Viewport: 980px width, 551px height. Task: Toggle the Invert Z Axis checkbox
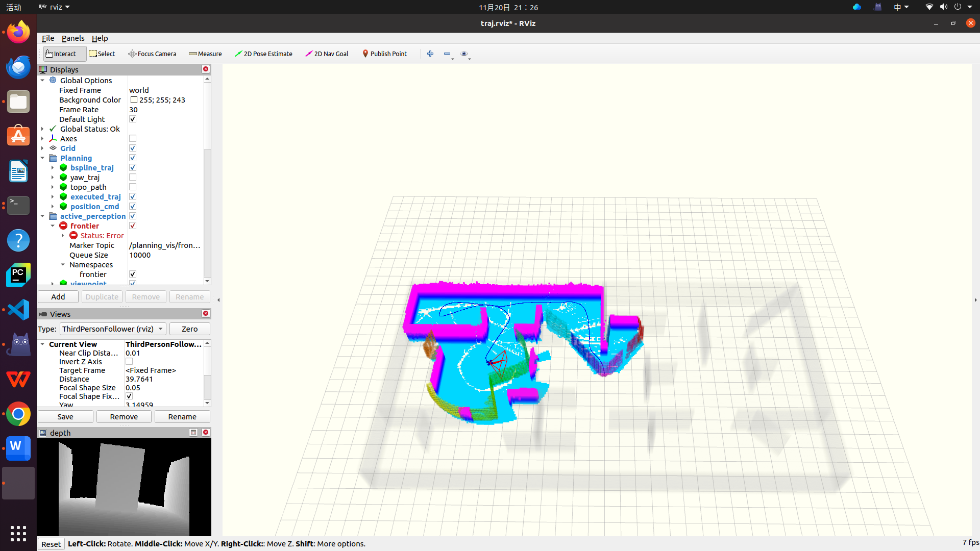coord(129,362)
